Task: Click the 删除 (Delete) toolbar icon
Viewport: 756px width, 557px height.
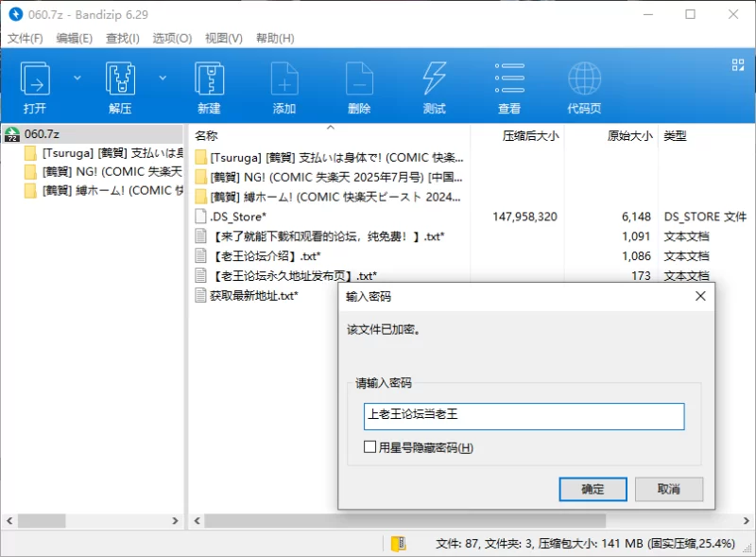Action: tap(360, 78)
